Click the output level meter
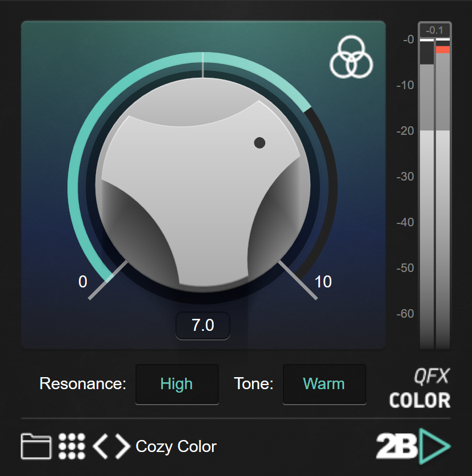This screenshot has height=476, width=472. pyautogui.click(x=436, y=189)
